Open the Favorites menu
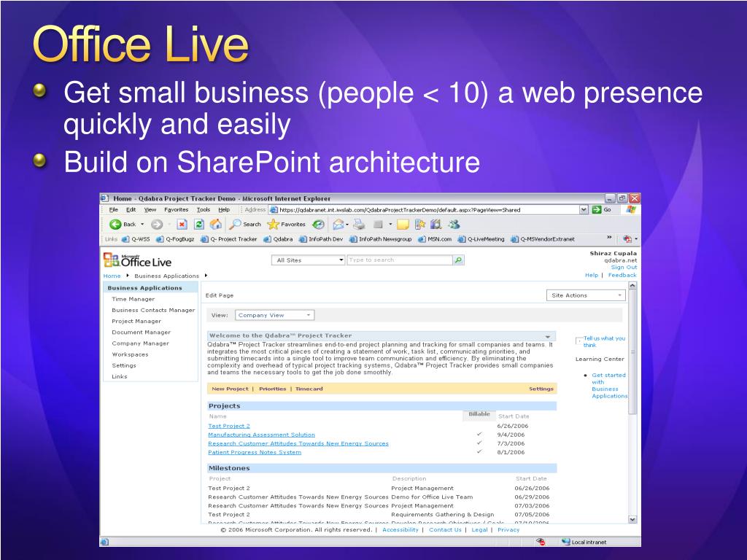This screenshot has width=747, height=560. 177,209
